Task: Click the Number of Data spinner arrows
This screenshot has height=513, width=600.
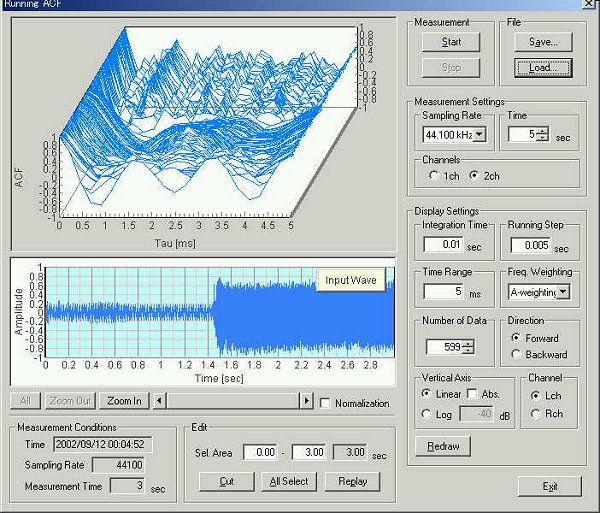Action: 467,347
